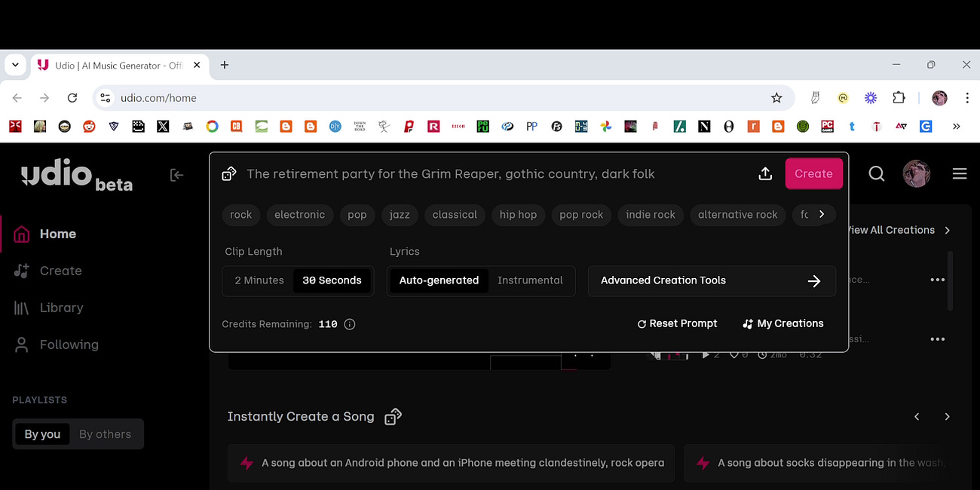Select the Udio browser tab
Screen dimensions: 980x490
click(119, 66)
